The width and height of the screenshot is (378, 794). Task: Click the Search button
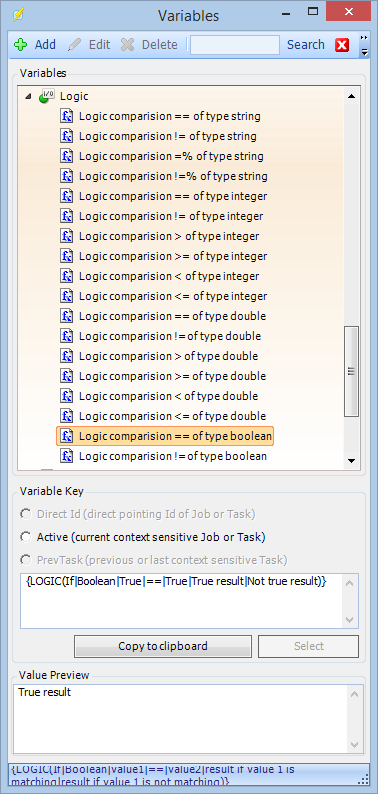point(306,45)
